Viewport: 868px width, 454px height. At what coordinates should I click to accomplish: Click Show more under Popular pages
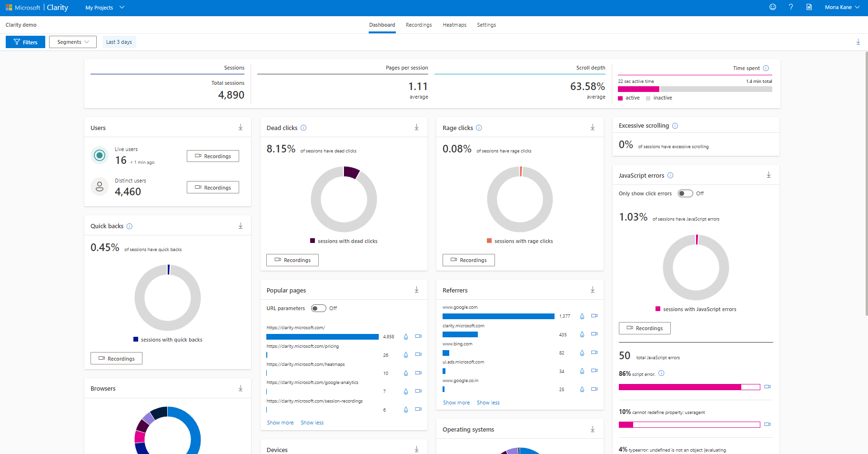tap(280, 423)
